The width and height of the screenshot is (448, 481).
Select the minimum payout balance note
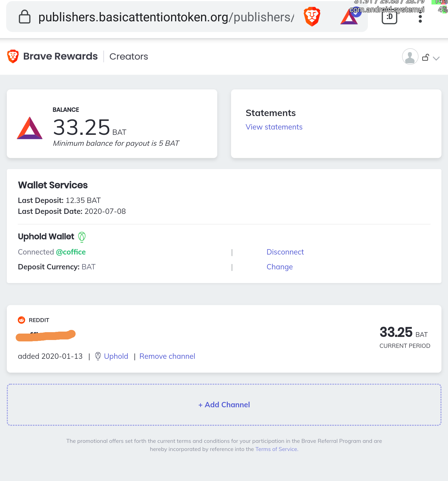pyautogui.click(x=116, y=143)
